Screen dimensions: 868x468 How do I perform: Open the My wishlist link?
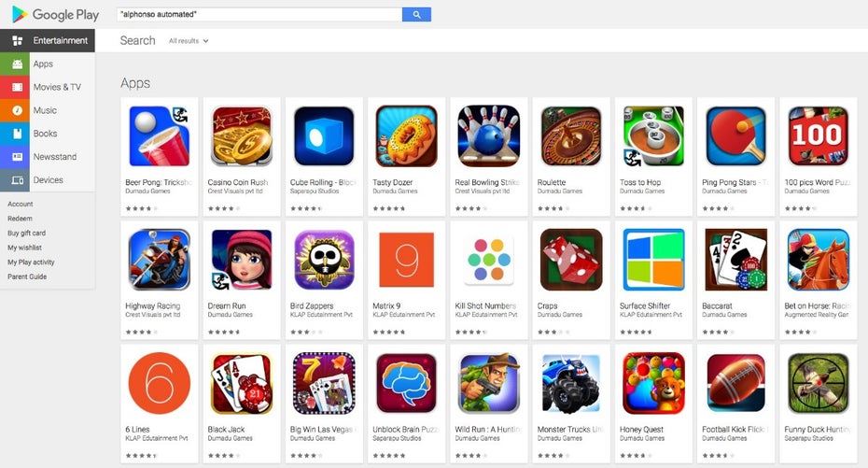coord(25,248)
